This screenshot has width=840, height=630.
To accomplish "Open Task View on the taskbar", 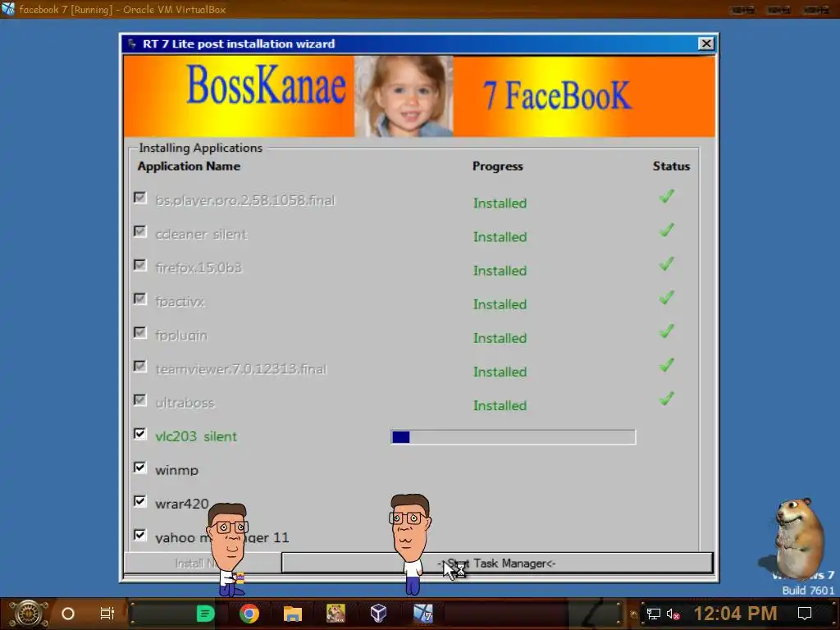I will click(107, 614).
